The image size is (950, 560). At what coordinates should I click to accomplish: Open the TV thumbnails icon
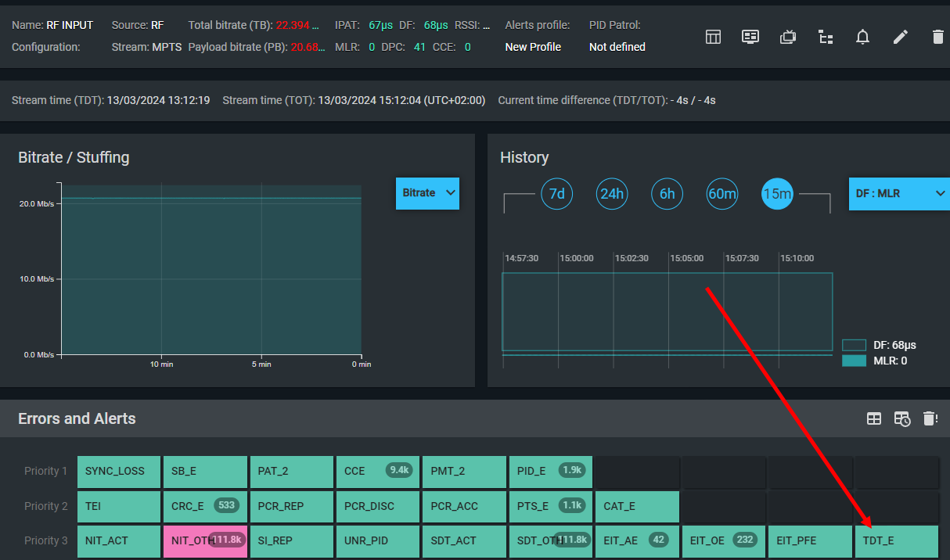pos(788,37)
